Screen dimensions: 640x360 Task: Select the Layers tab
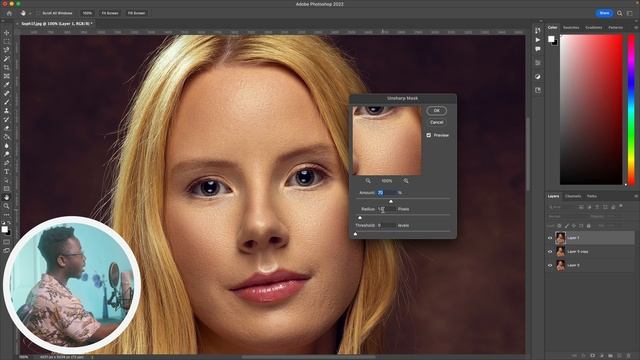pos(553,196)
